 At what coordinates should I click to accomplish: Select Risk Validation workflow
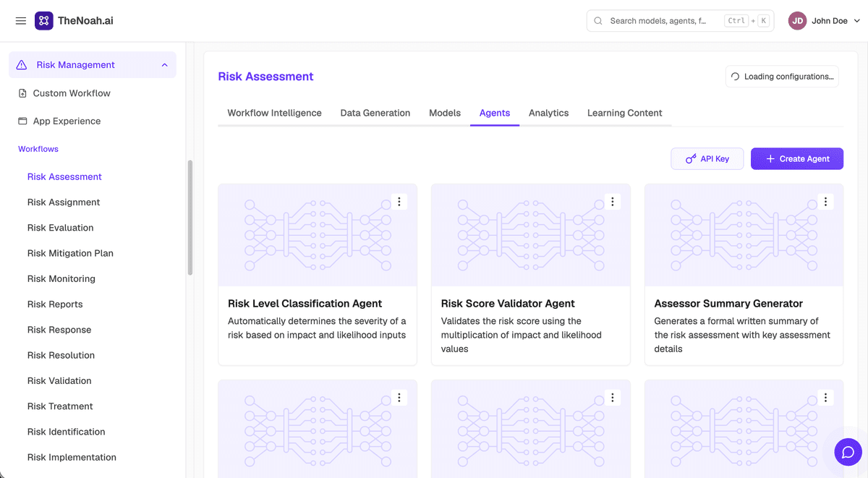click(59, 381)
